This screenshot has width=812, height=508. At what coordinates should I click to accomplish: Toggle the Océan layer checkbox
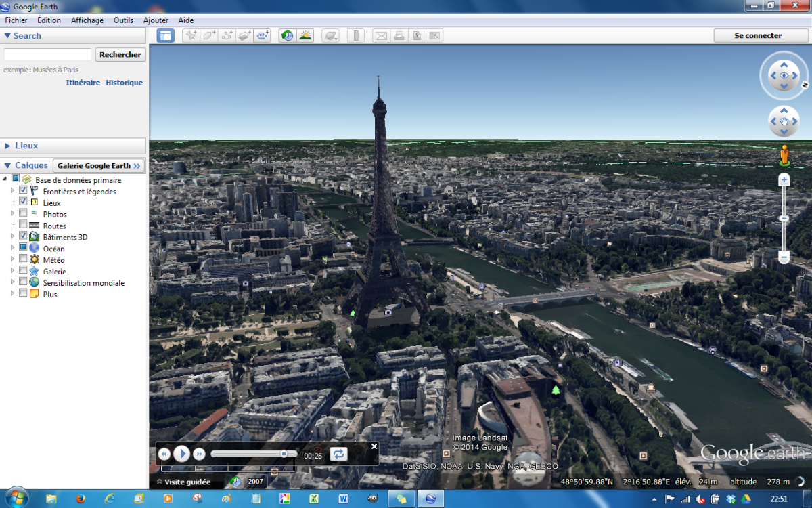(23, 248)
